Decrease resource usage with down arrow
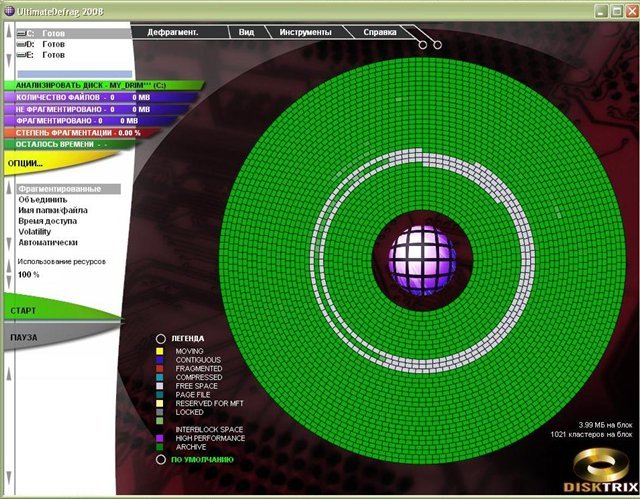The width and height of the screenshot is (640, 499). [9, 282]
